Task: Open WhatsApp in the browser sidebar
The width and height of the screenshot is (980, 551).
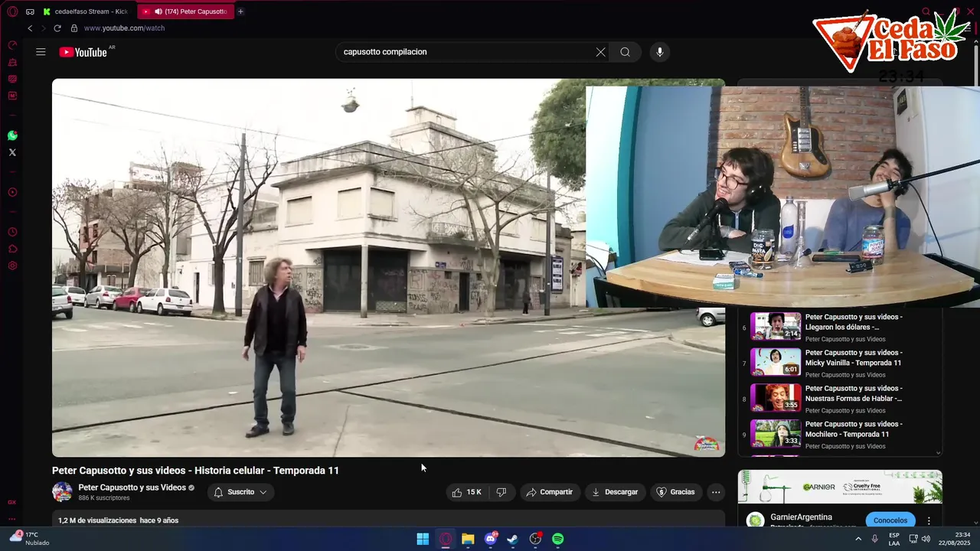Action: click(12, 135)
